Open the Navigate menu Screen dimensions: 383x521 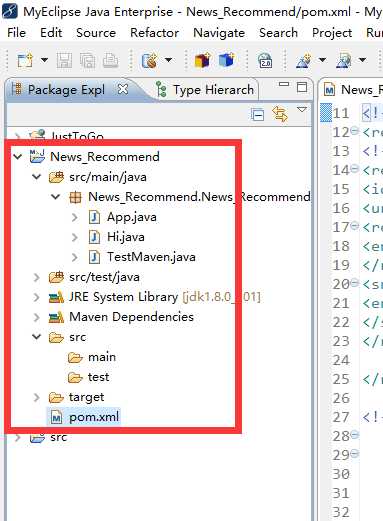pyautogui.click(x=219, y=33)
